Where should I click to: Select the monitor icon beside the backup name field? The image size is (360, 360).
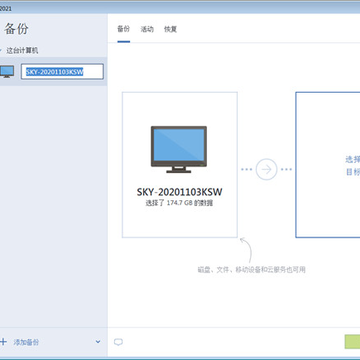click(x=7, y=72)
